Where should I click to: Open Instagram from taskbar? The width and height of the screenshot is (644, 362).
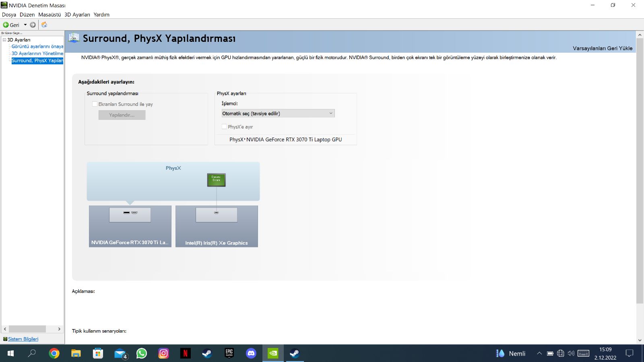click(163, 354)
